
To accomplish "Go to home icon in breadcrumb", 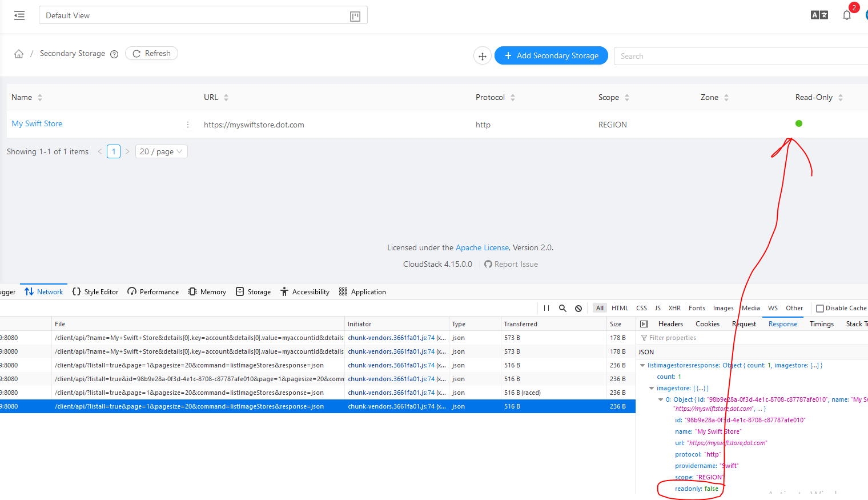I will click(19, 54).
